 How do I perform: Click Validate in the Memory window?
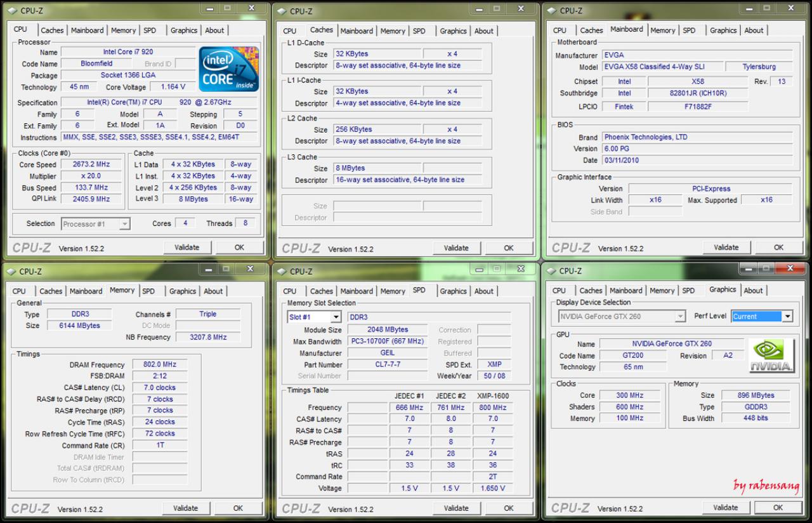[x=185, y=508]
